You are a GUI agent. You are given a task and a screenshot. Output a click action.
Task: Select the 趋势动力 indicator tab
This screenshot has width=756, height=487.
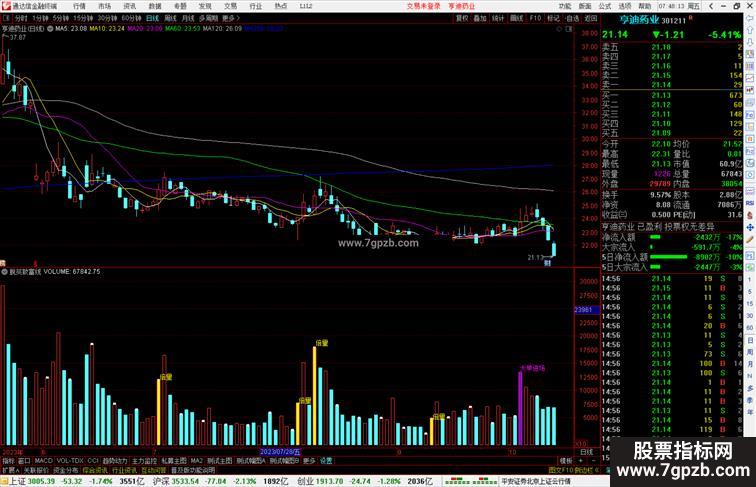(x=115, y=461)
